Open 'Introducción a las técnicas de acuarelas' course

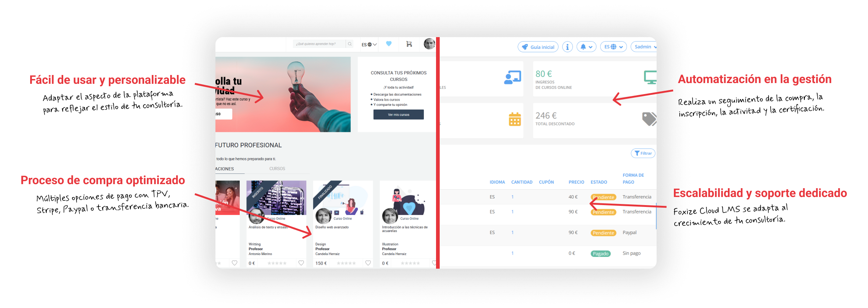405,229
